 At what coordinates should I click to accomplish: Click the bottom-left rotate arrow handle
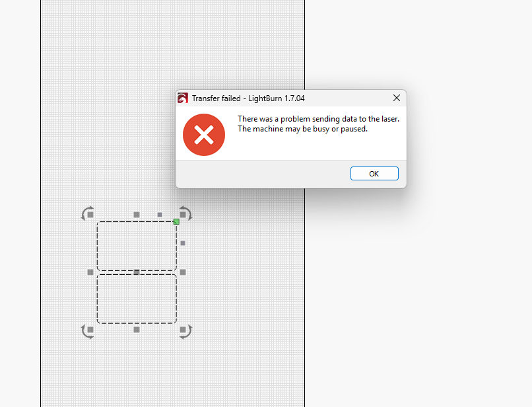tap(87, 331)
